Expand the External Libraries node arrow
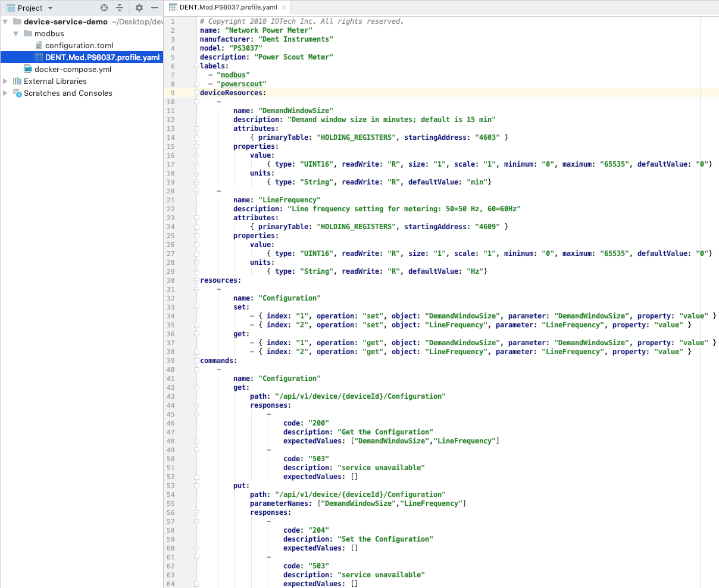This screenshot has width=719, height=588. [5, 82]
